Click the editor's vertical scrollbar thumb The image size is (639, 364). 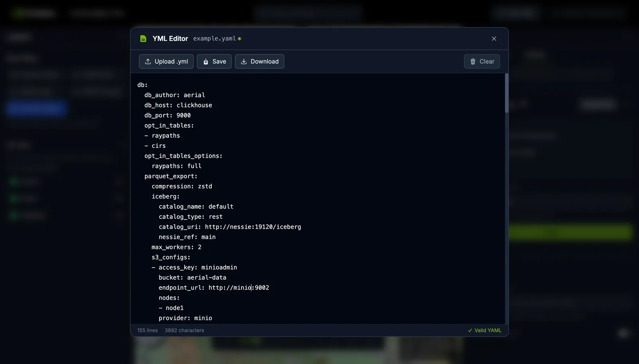(507, 93)
